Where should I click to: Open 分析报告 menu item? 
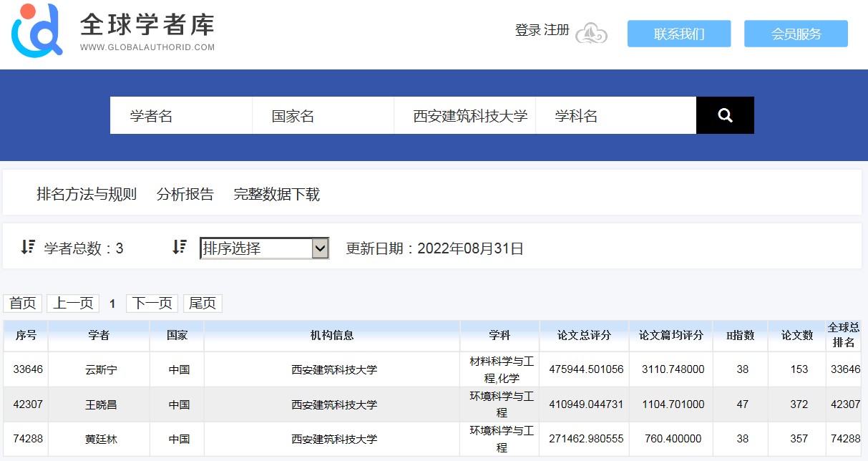coord(185,194)
